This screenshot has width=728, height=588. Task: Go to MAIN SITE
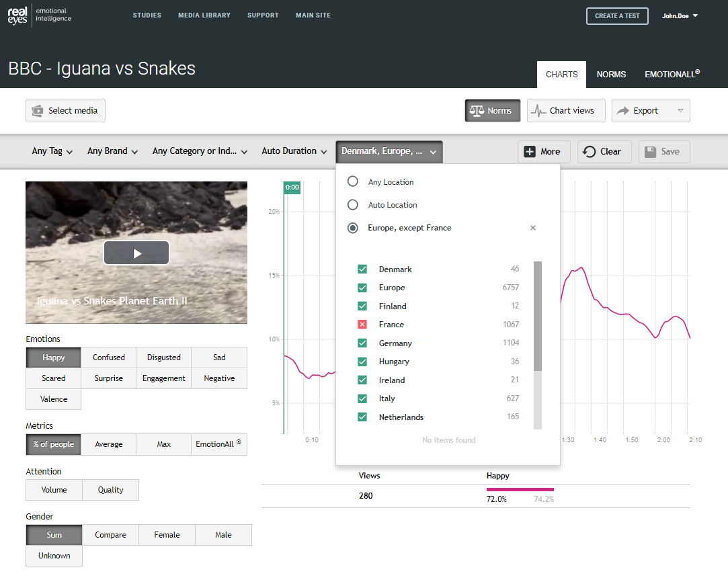coord(313,15)
